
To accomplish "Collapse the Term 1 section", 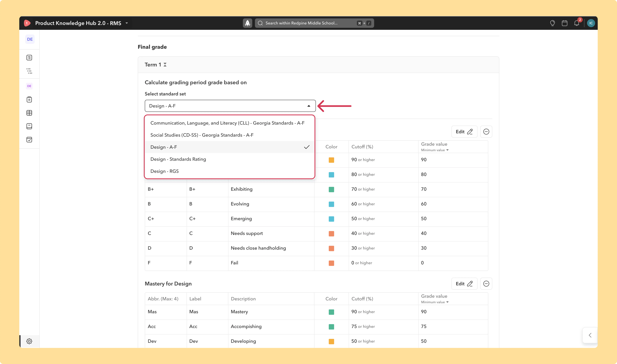I will 165,65.
